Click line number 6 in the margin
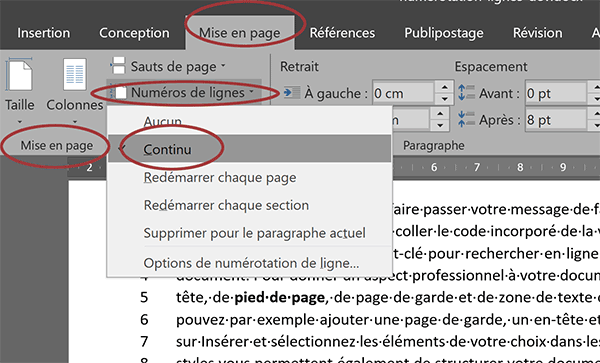Screen dimensions: 600x363 point(144,319)
